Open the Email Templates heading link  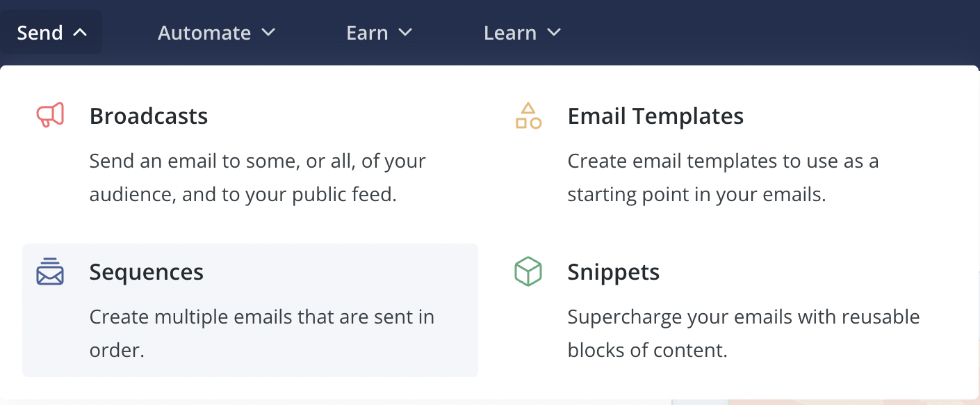coord(655,116)
